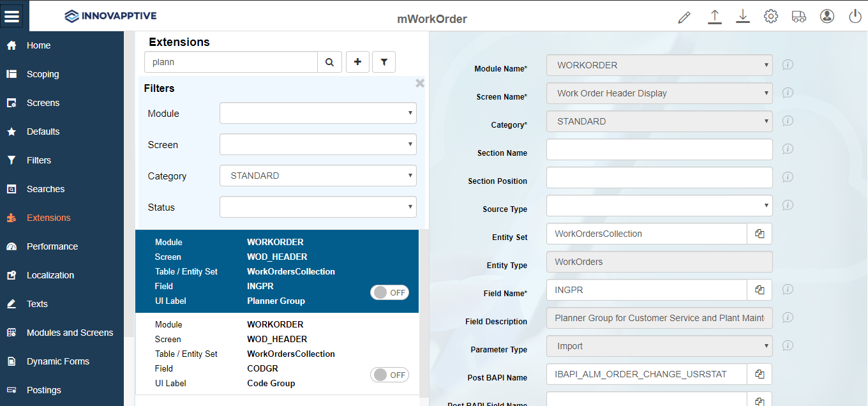The height and width of the screenshot is (406, 868).
Task: Click the search magnifier button
Action: [x=330, y=62]
